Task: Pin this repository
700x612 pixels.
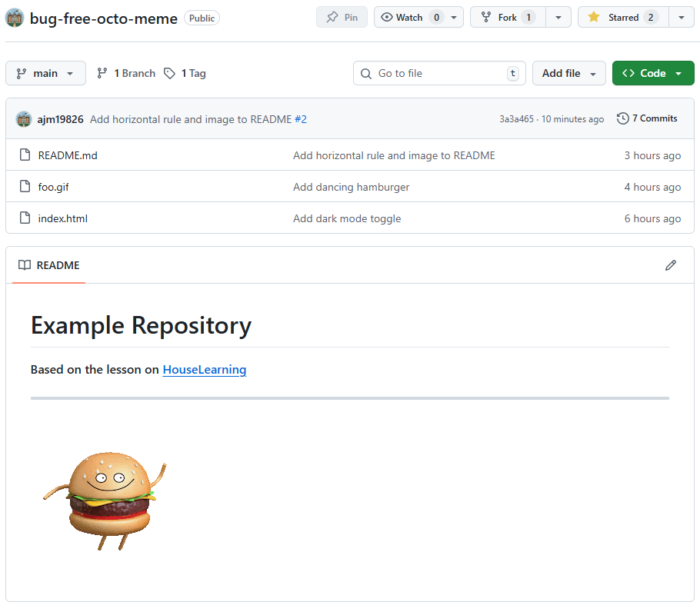Action: pos(342,17)
